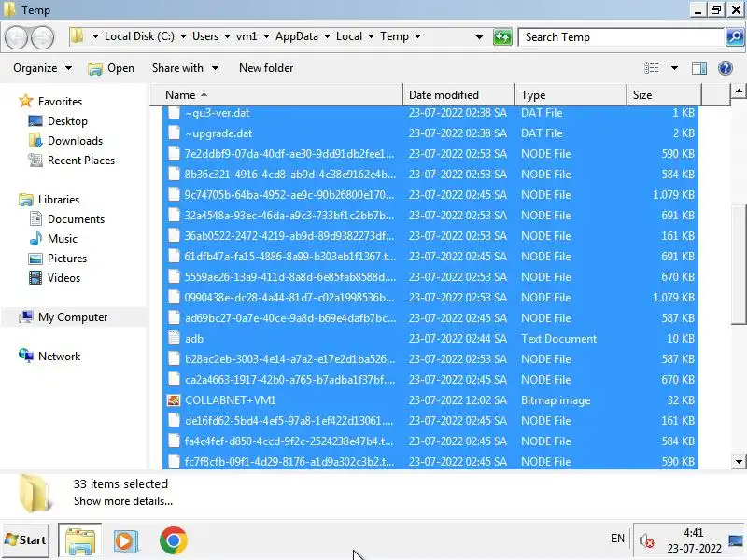Viewport: 747px width, 560px height.
Task: Launch Windows Media Player from taskbar
Action: pos(126,540)
